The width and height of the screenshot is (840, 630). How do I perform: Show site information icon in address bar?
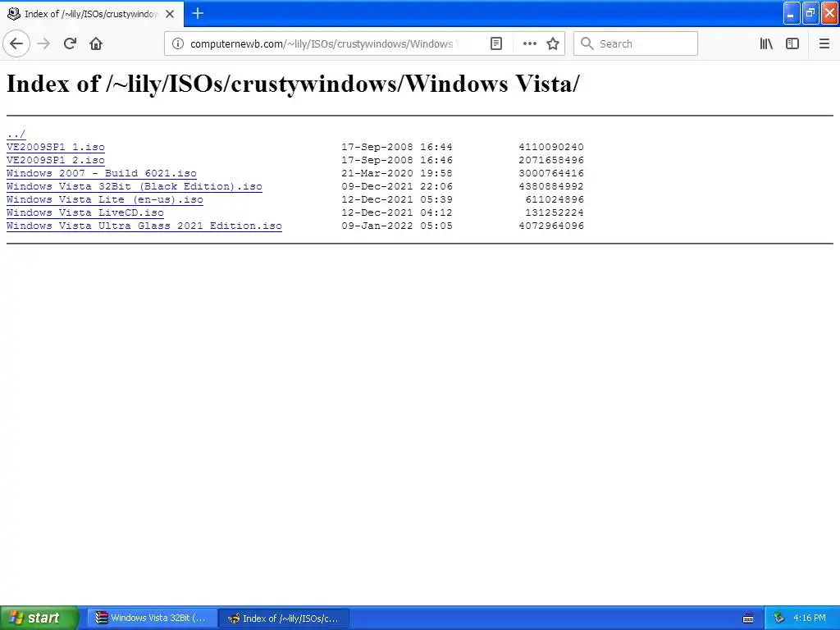[x=178, y=43]
